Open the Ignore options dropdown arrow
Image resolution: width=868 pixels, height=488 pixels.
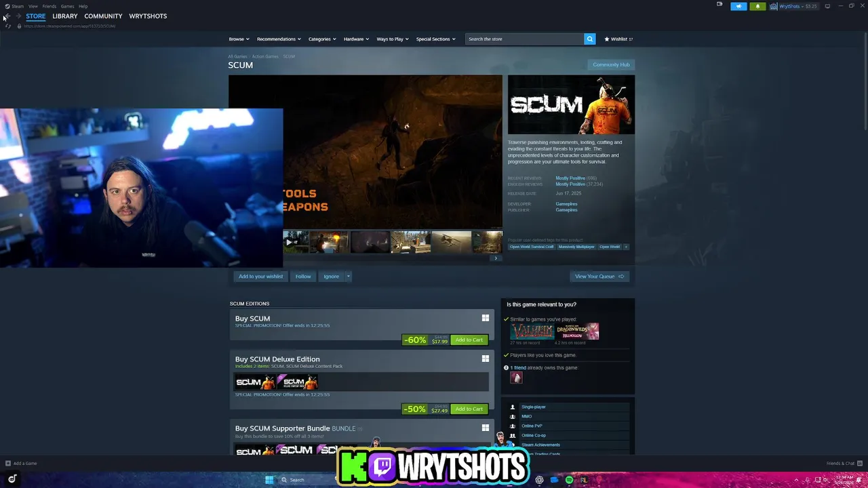click(x=348, y=276)
